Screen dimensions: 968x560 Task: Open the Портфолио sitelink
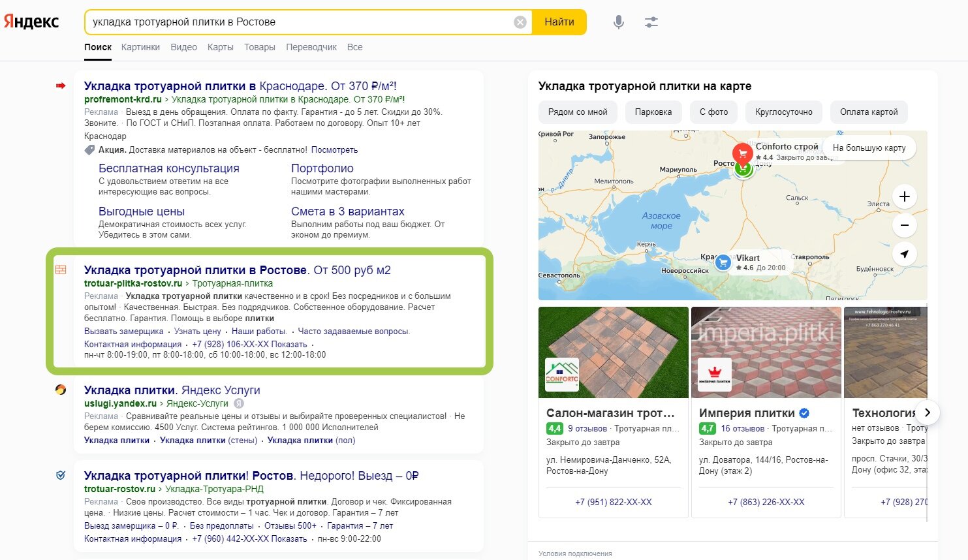(x=322, y=168)
